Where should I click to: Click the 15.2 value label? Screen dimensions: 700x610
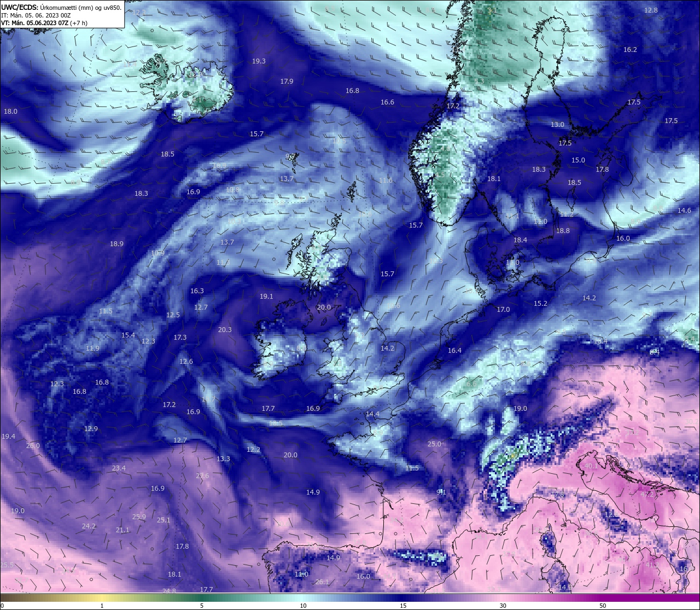(x=540, y=304)
